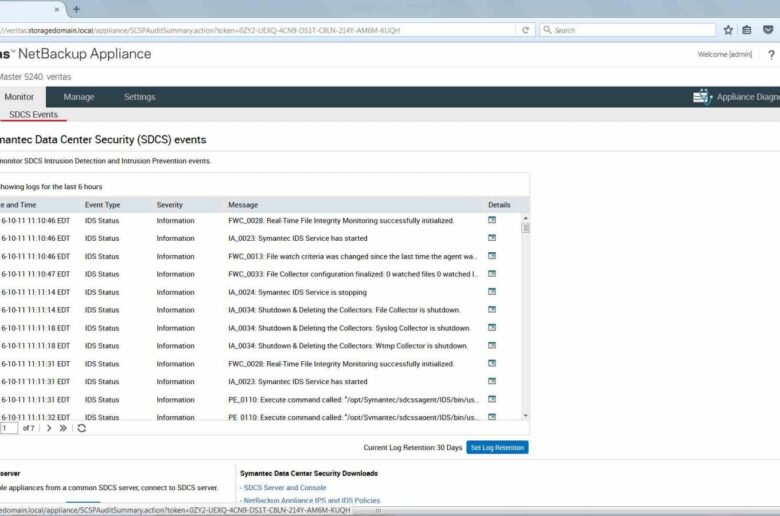Select the SDCS Events subtab
The height and width of the screenshot is (516, 780).
point(33,114)
